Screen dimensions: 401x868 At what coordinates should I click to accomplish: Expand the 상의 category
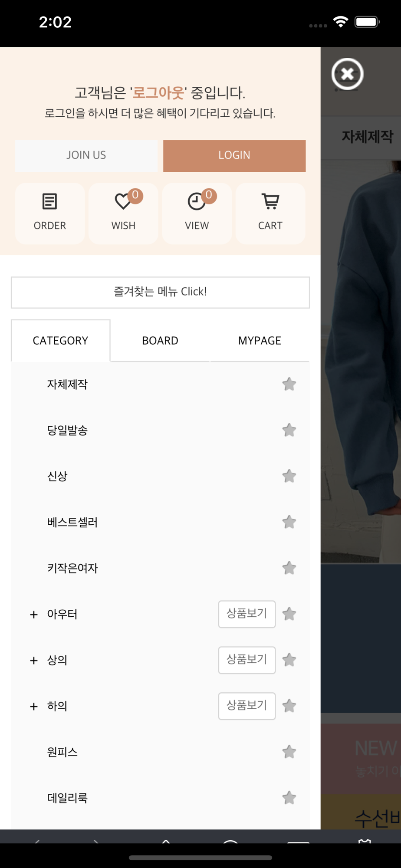click(34, 661)
